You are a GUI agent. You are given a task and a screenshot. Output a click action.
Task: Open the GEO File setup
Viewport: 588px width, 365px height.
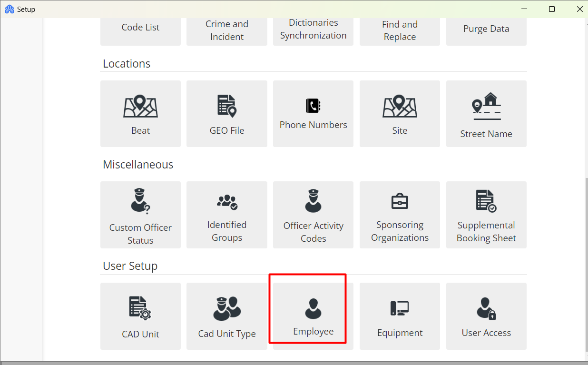click(x=227, y=114)
